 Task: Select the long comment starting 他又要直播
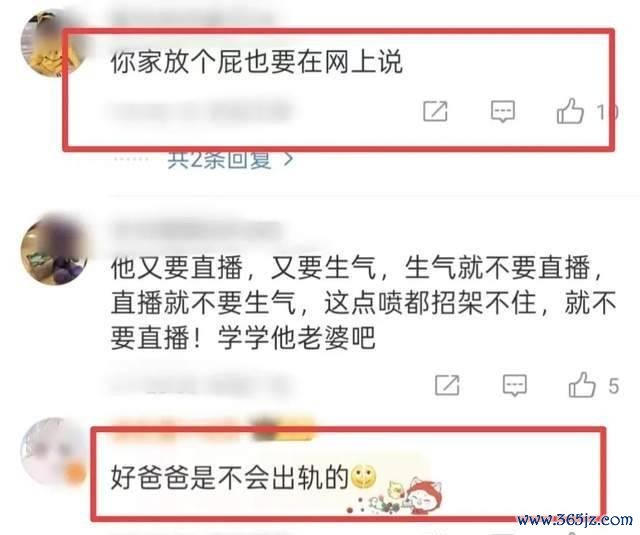point(363,303)
